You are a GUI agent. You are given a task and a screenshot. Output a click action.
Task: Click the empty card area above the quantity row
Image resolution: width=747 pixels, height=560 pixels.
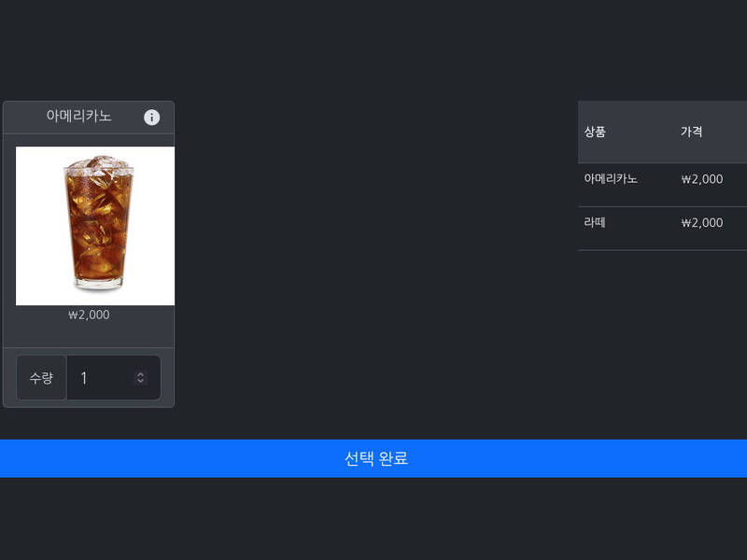pos(89,335)
